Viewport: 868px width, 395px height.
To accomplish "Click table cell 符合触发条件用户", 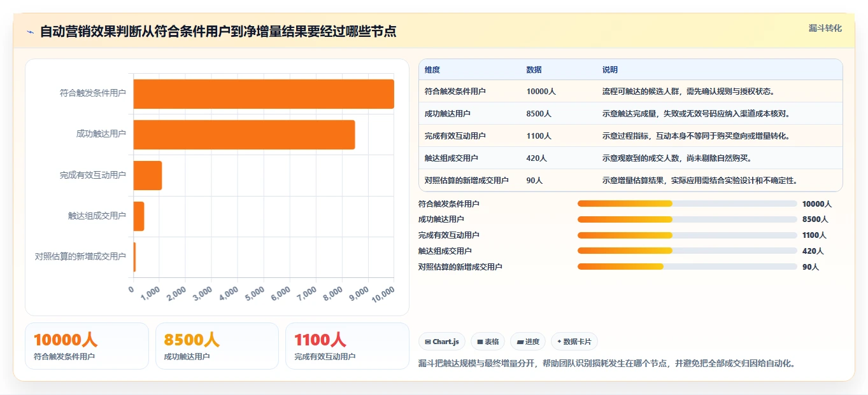I will tap(455, 92).
